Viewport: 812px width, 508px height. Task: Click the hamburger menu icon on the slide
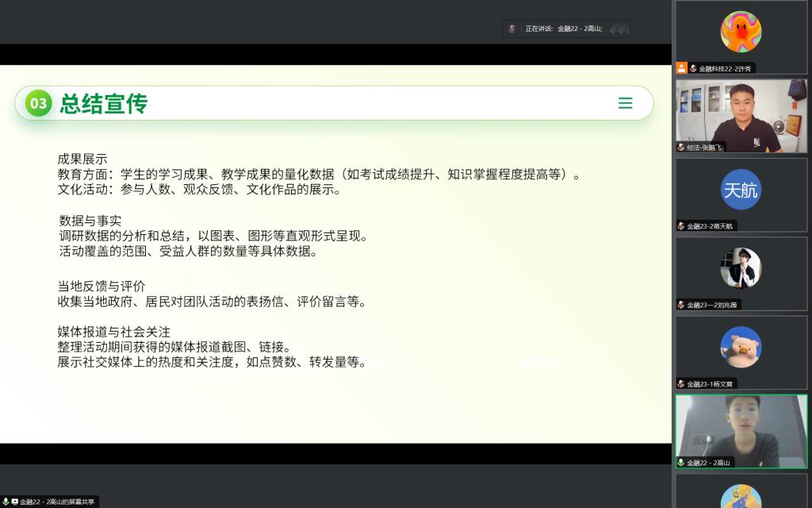pos(625,103)
